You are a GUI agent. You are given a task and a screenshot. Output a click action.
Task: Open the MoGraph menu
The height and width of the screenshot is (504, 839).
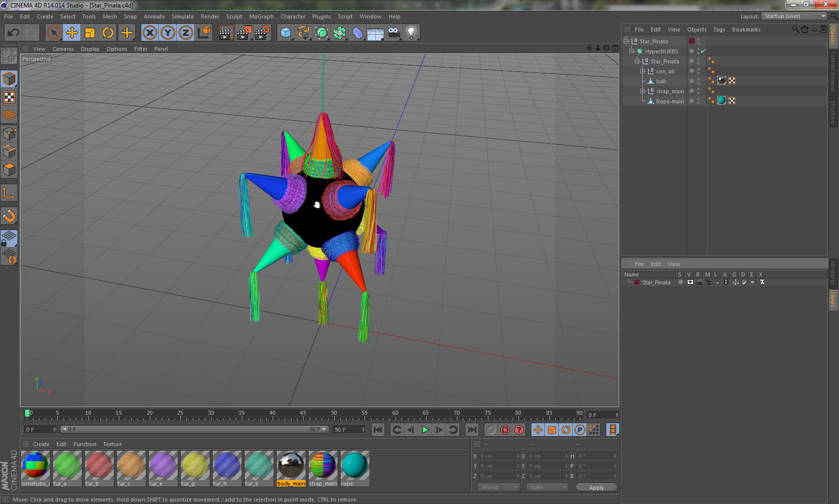tap(261, 16)
